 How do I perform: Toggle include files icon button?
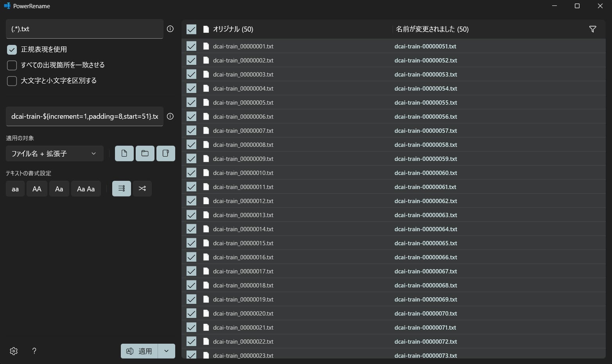(124, 153)
